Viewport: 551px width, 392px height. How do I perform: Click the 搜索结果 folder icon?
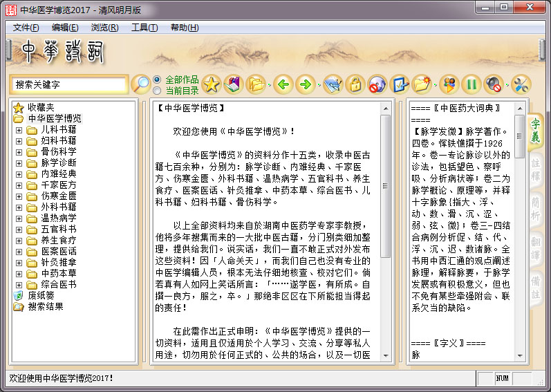click(x=18, y=307)
